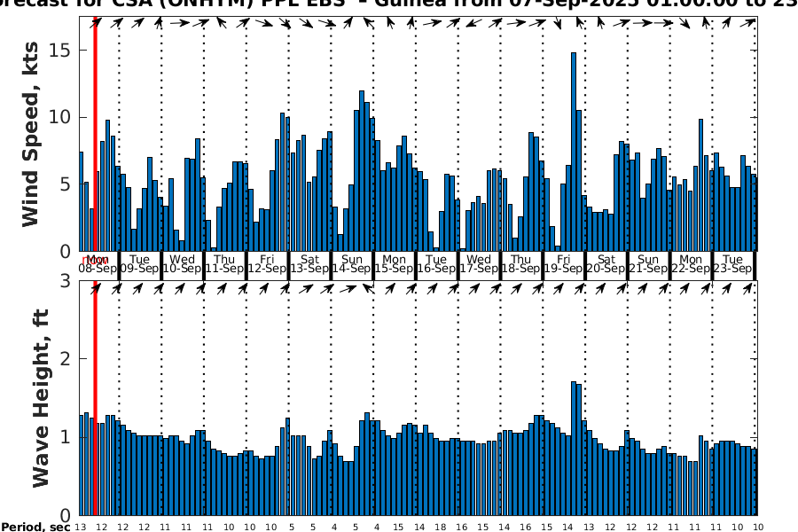
Task: Select the 'Tue 23-Sep' date label
Action: pos(733,264)
